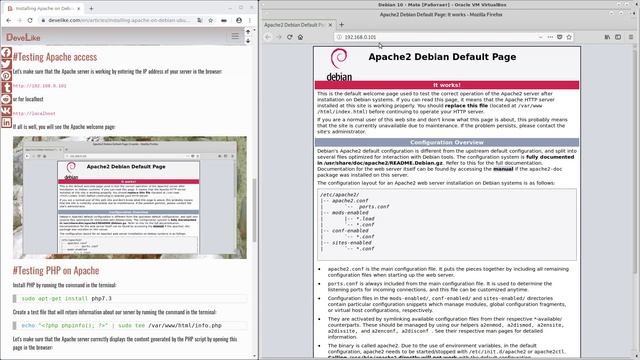Share article on Pinterest
640x360 pixels.
click(6, 76)
